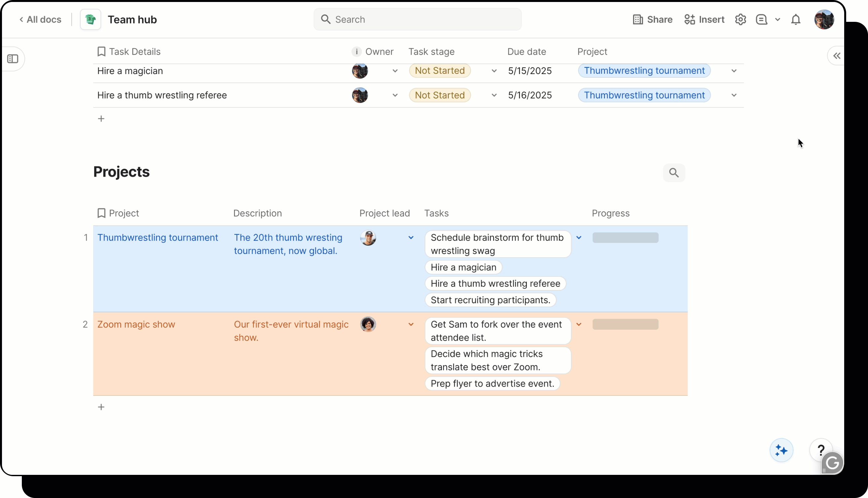
Task: Click 'Our first-ever virtual magic show.' description
Action: coord(291,331)
